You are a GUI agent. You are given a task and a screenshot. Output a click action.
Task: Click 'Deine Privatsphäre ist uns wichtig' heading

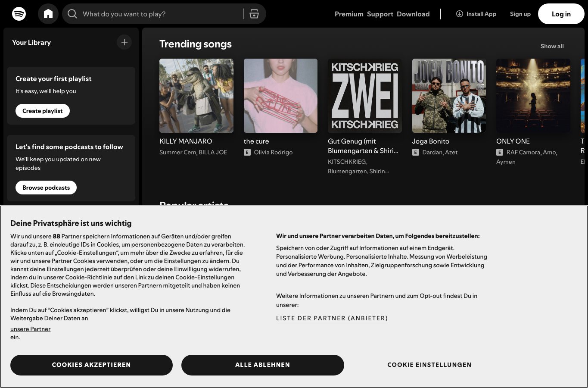(x=71, y=223)
